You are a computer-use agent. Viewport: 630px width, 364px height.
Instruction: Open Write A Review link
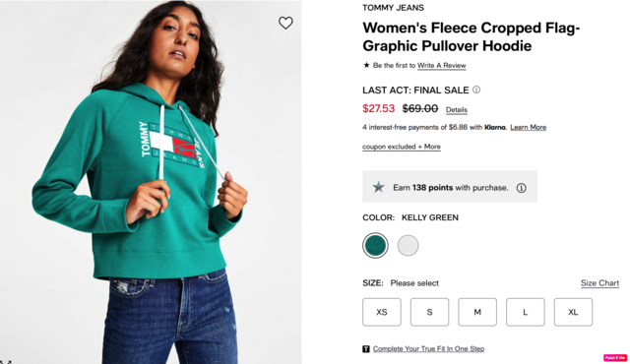[442, 65]
